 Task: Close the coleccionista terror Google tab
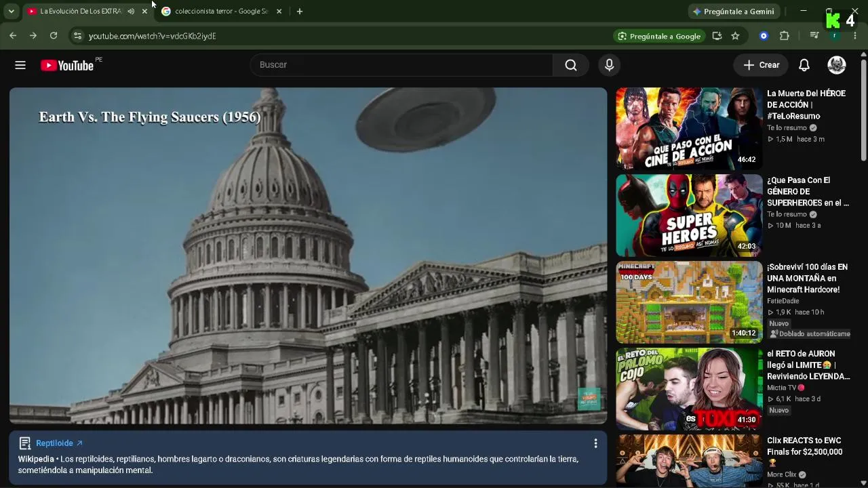[279, 12]
